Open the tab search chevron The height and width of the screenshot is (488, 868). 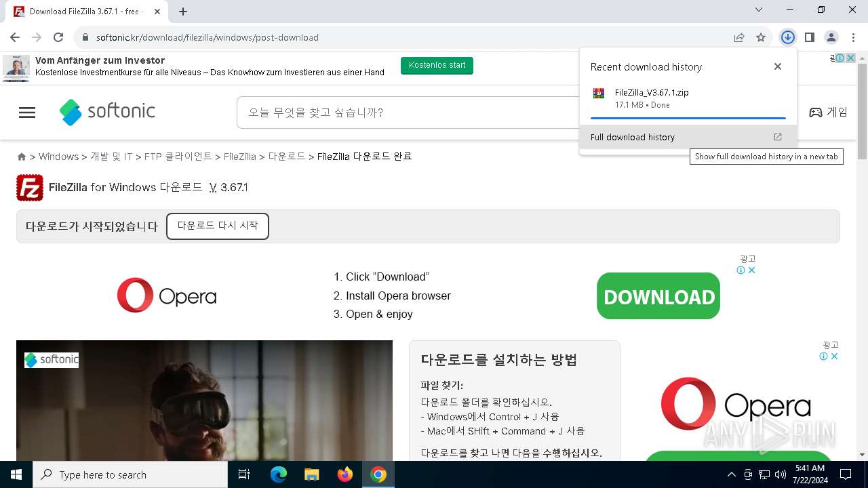click(x=759, y=10)
